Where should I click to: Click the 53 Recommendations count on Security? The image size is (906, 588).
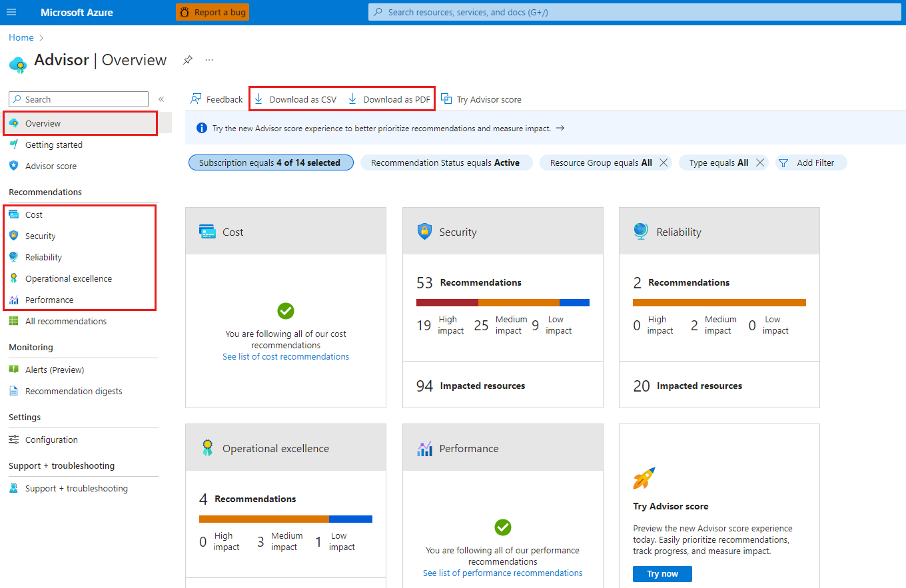point(469,282)
